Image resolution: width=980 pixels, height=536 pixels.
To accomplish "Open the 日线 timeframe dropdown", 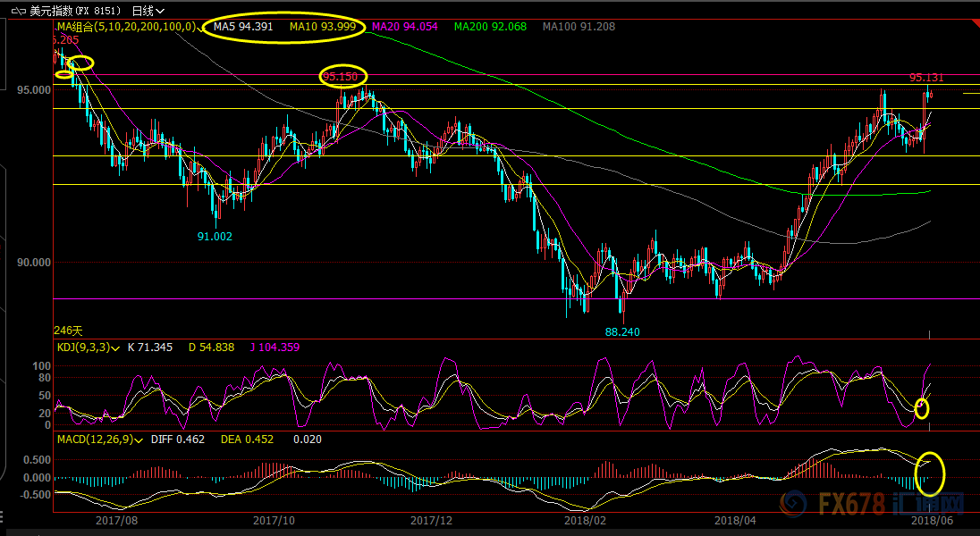I will 148,12.
